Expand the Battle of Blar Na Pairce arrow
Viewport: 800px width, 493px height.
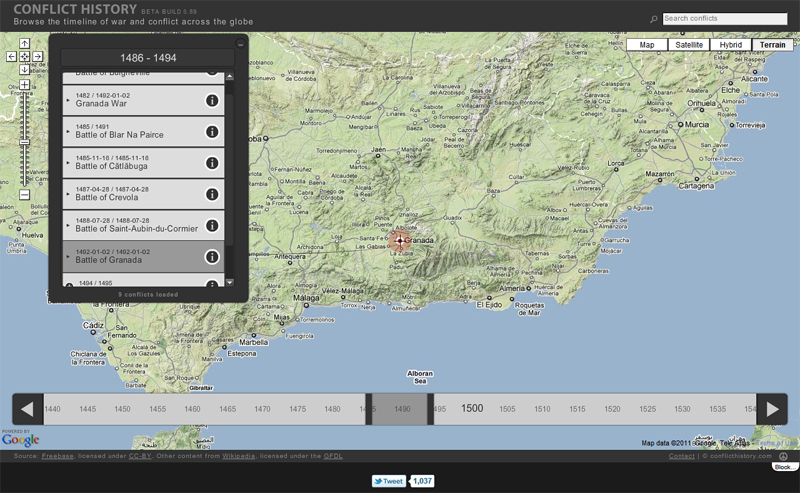[x=68, y=132]
